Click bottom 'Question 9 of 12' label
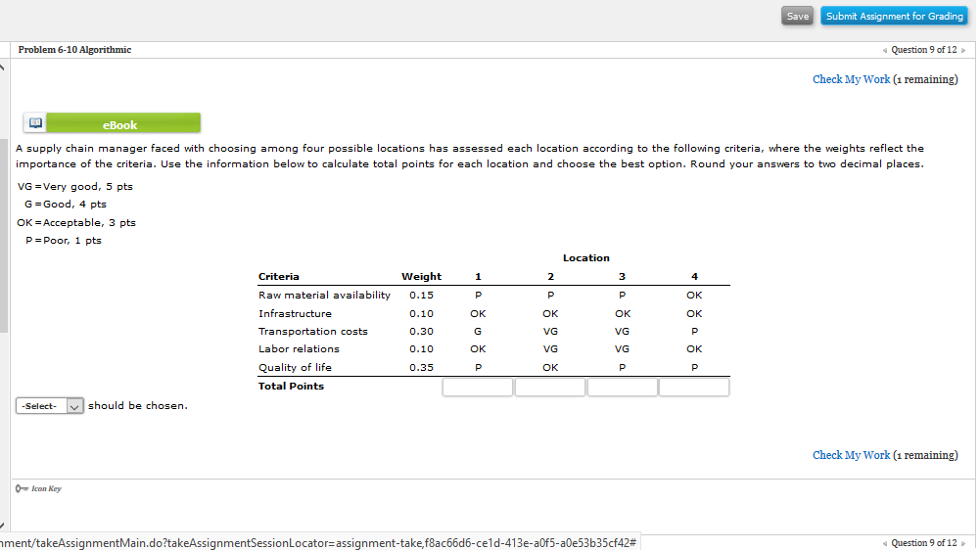The height and width of the screenshot is (550, 980). click(x=924, y=543)
